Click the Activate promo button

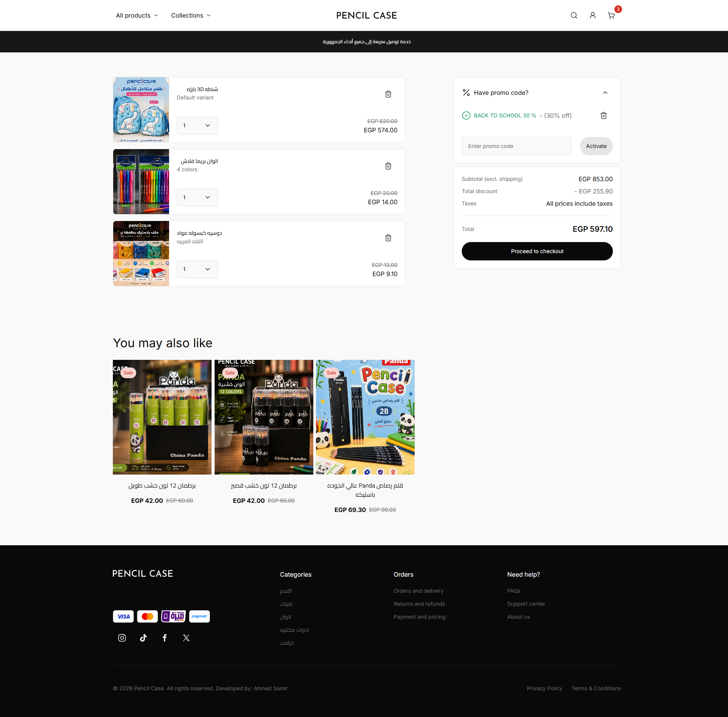[x=596, y=146]
